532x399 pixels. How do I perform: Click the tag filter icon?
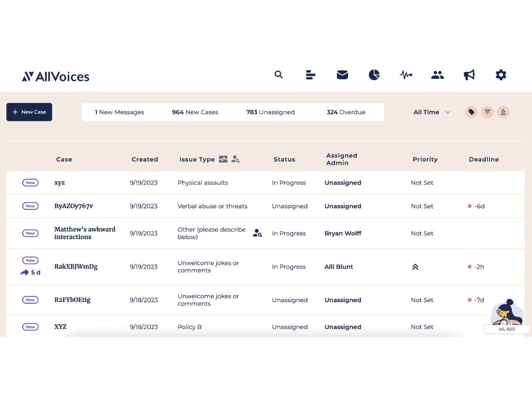tap(471, 112)
